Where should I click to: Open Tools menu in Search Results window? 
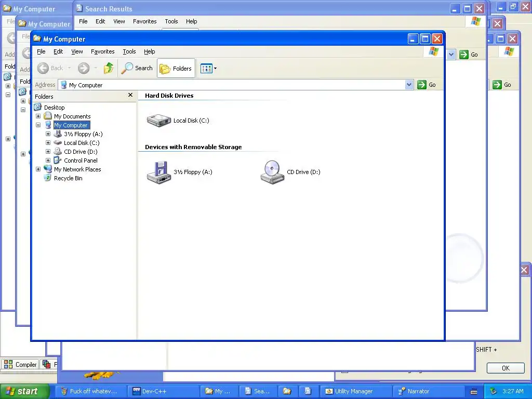tap(171, 21)
